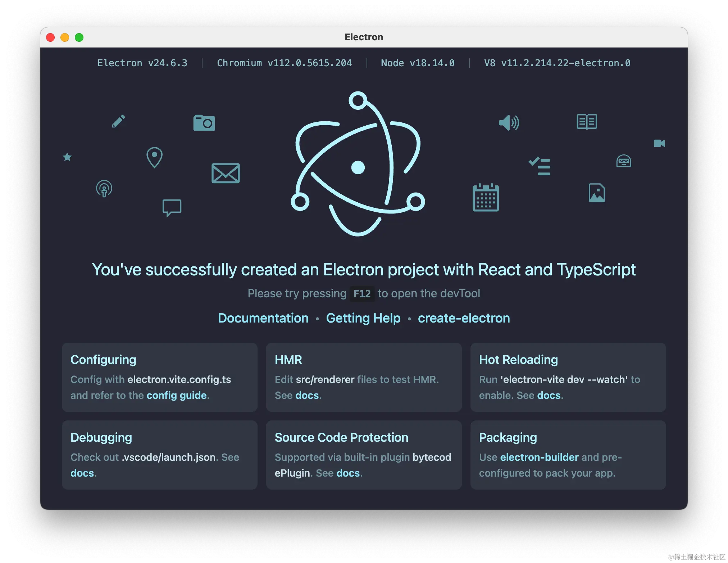
Task: Open the Getting Help link
Action: point(363,318)
